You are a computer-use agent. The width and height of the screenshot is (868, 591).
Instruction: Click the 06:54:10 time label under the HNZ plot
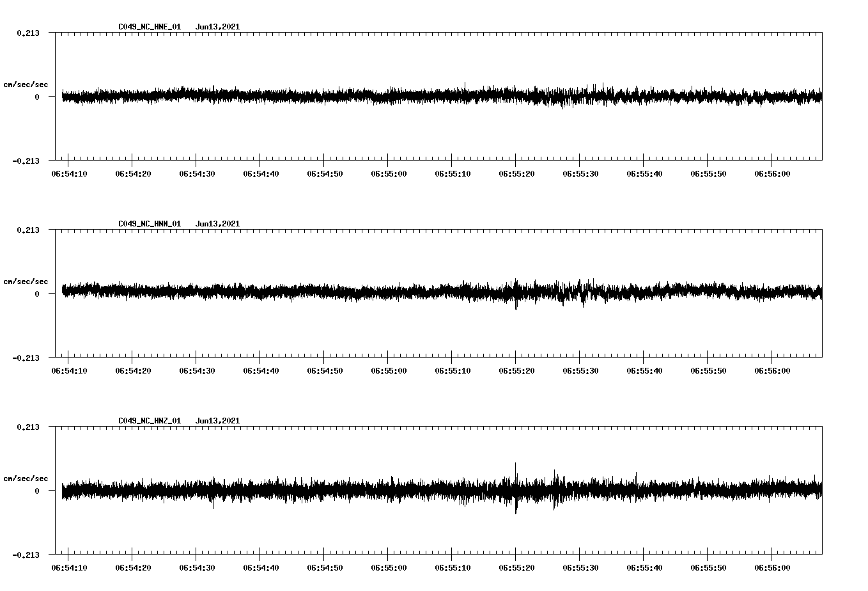pos(69,568)
